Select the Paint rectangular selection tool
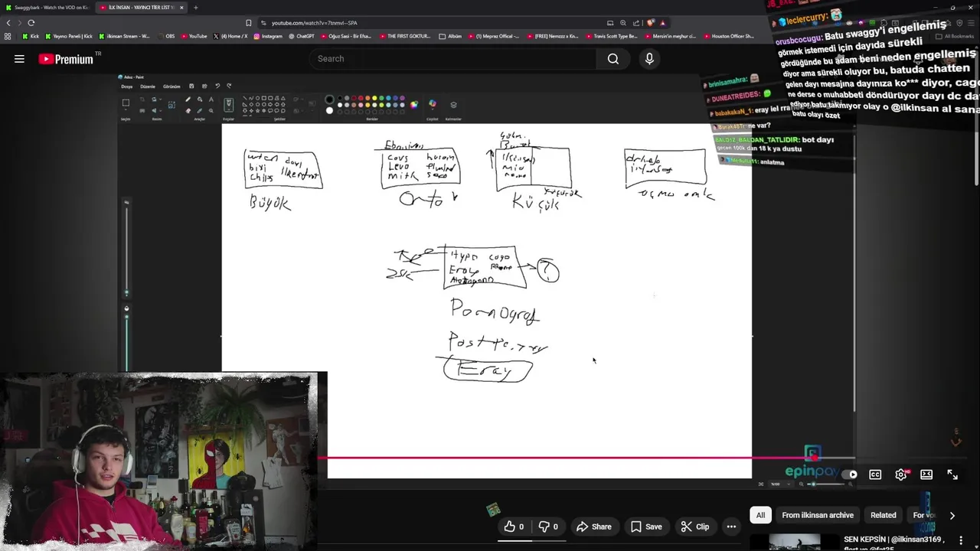 coord(126,103)
